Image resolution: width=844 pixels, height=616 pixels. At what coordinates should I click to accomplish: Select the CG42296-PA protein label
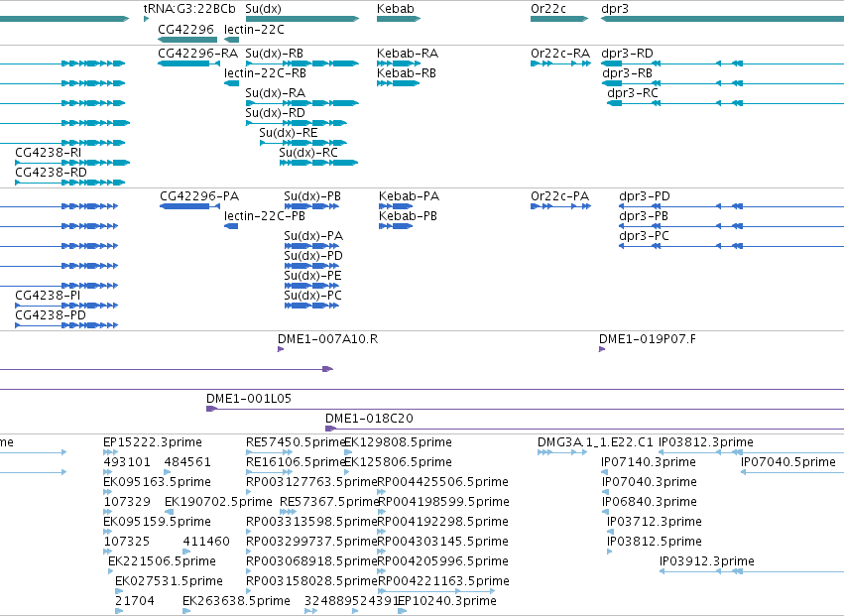(x=199, y=196)
